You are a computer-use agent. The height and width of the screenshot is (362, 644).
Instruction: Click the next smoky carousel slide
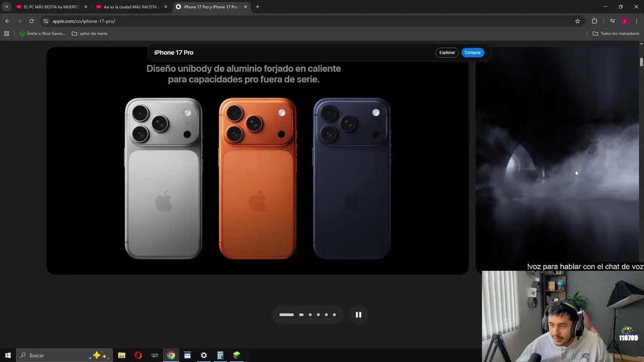pyautogui.click(x=556, y=161)
